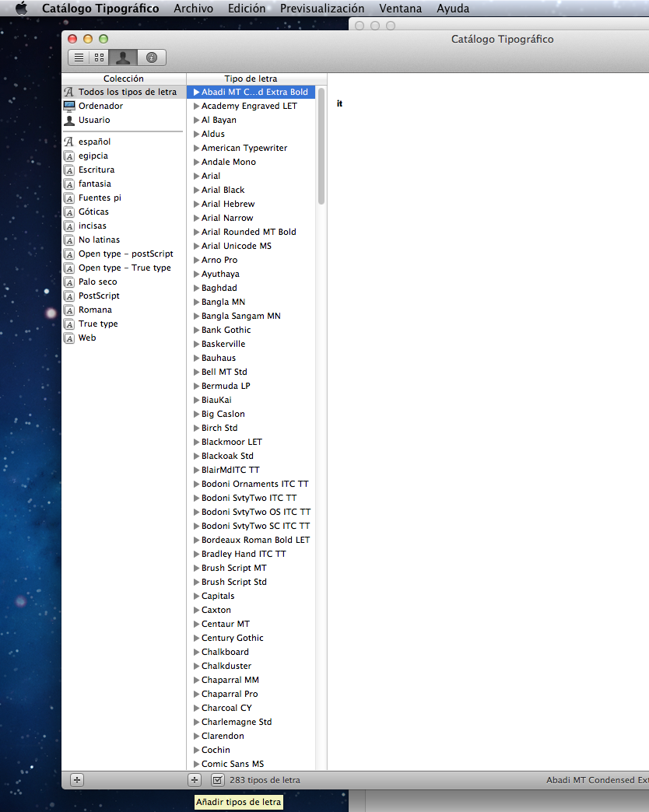Click the Escritura collection icon
Image resolution: width=649 pixels, height=812 pixels.
(x=69, y=170)
